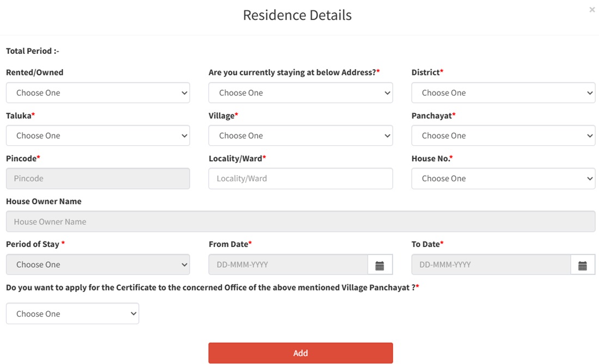The height and width of the screenshot is (364, 599).
Task: Choose a Panchayat from the dropdown
Action: [503, 136]
